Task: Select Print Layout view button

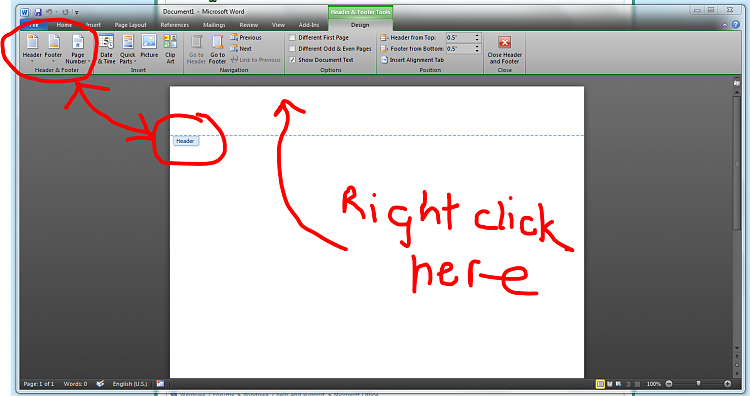Action: [600, 384]
